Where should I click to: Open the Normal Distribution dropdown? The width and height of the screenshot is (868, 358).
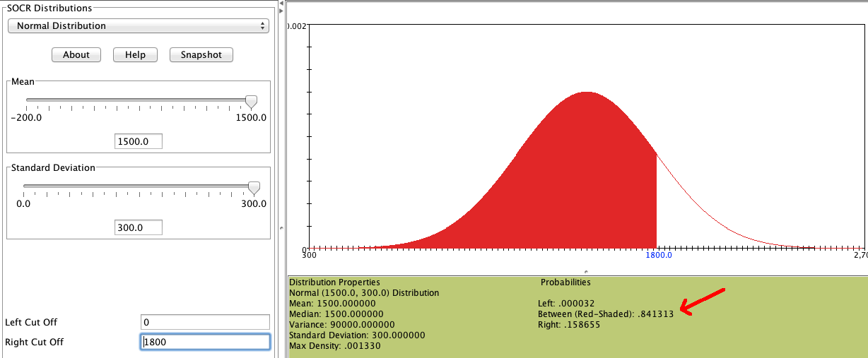[138, 25]
